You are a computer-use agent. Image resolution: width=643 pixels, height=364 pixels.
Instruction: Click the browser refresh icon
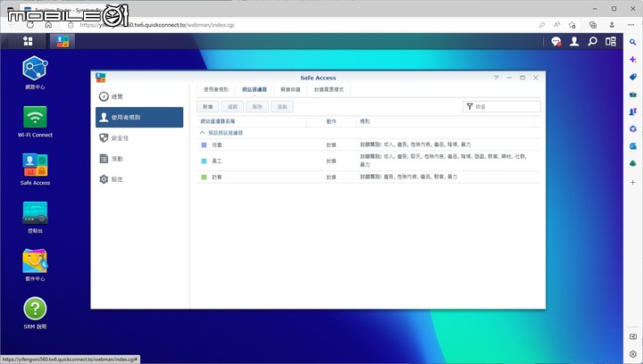pos(30,25)
